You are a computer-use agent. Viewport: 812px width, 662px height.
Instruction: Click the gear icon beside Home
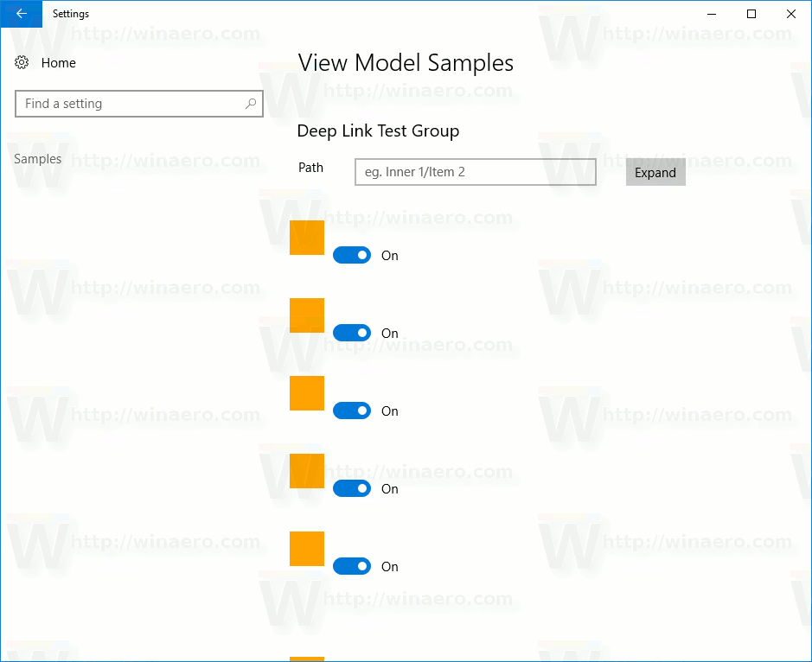[21, 62]
